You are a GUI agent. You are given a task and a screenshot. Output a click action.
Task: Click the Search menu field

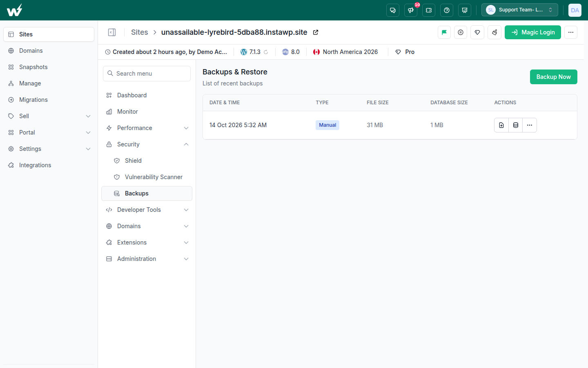coord(147,74)
